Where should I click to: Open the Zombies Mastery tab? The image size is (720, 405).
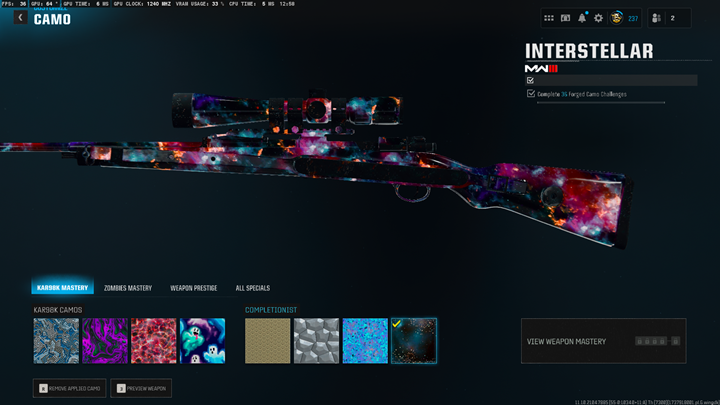click(x=128, y=288)
